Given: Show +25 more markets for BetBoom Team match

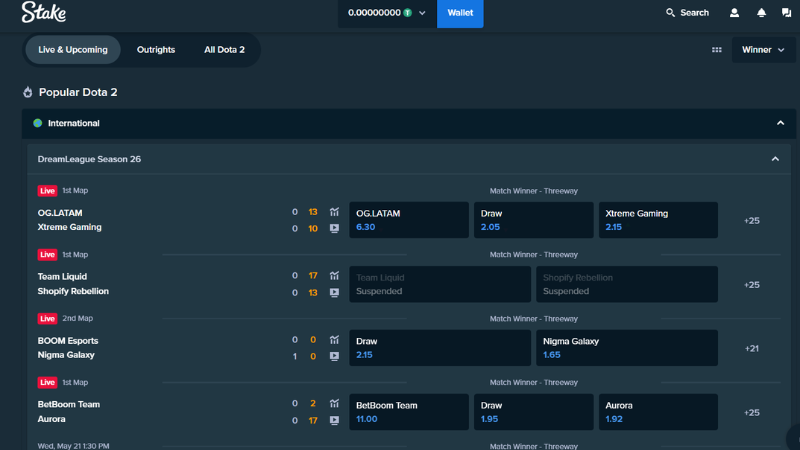Looking at the screenshot, I should coord(752,412).
